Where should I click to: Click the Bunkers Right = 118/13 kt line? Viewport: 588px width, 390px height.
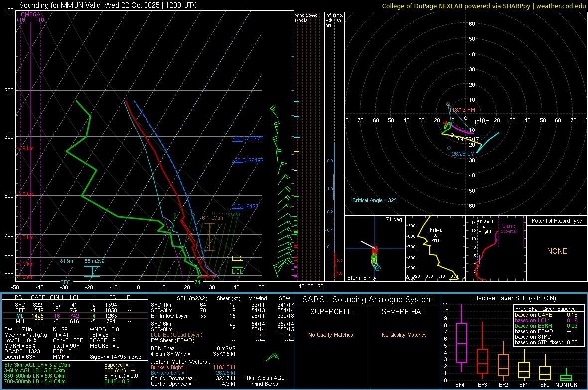pos(193,367)
